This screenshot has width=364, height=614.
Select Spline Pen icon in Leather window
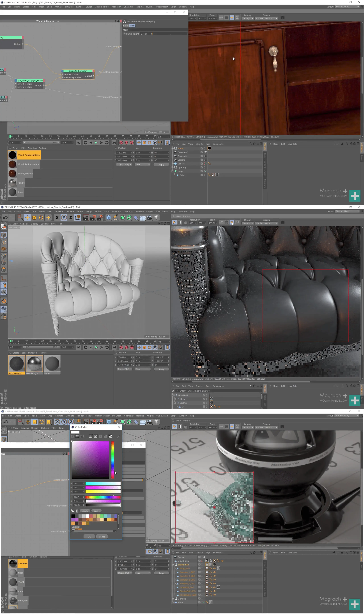115,218
